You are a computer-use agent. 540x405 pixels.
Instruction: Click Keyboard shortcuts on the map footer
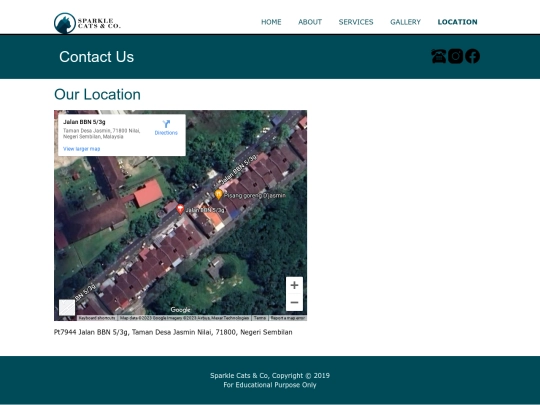tap(97, 318)
